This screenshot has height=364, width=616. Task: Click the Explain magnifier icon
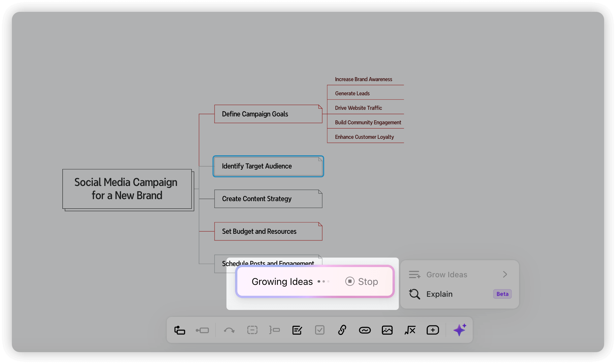coord(414,294)
